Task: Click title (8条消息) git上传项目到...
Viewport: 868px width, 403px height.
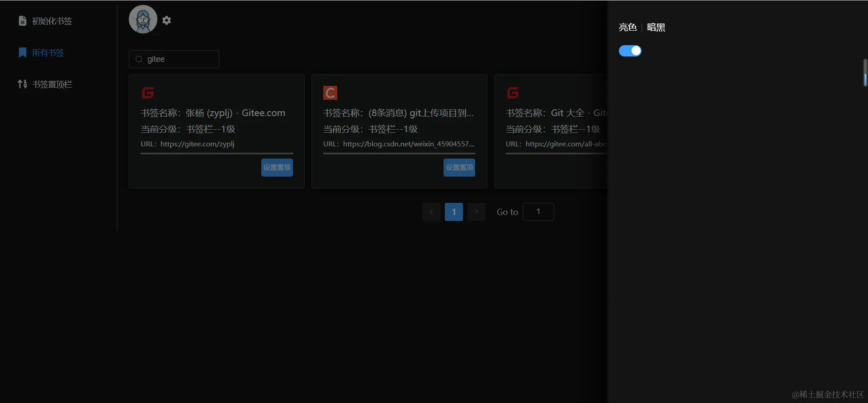Action: [x=421, y=113]
